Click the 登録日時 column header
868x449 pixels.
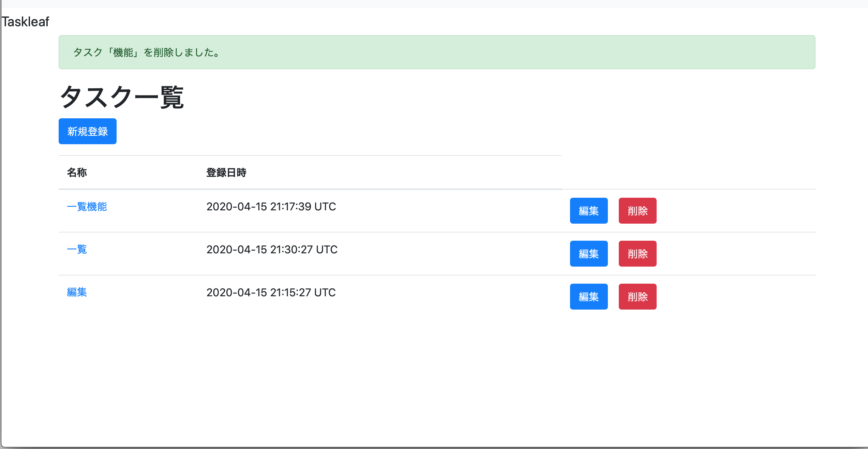click(x=226, y=173)
